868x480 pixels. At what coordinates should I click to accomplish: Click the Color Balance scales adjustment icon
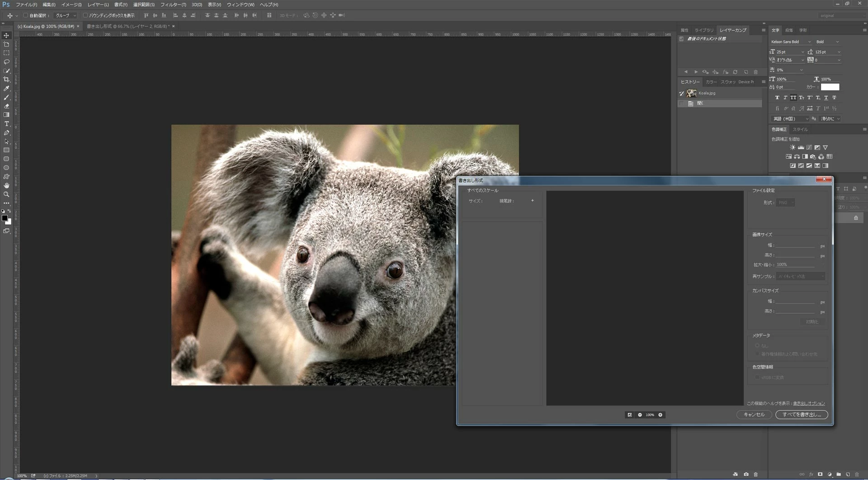797,156
